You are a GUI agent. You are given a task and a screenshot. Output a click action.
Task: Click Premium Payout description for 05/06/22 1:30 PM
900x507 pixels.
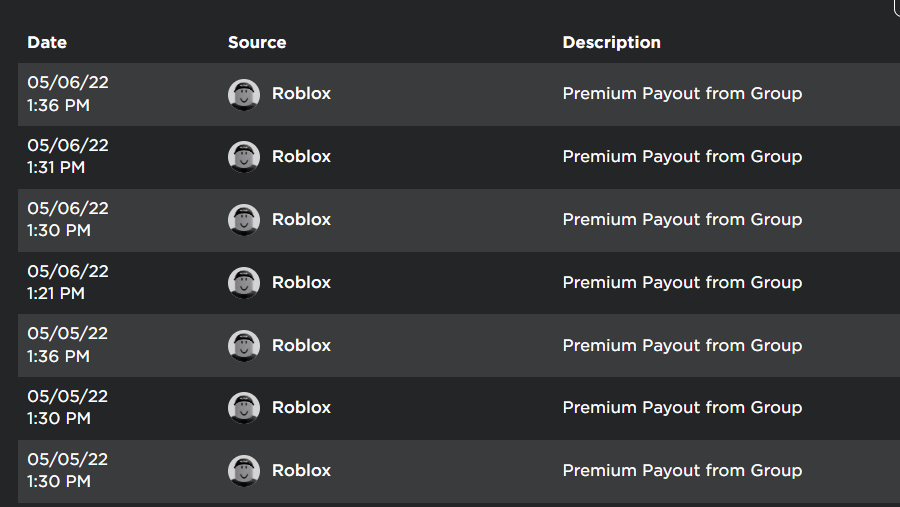pos(682,219)
